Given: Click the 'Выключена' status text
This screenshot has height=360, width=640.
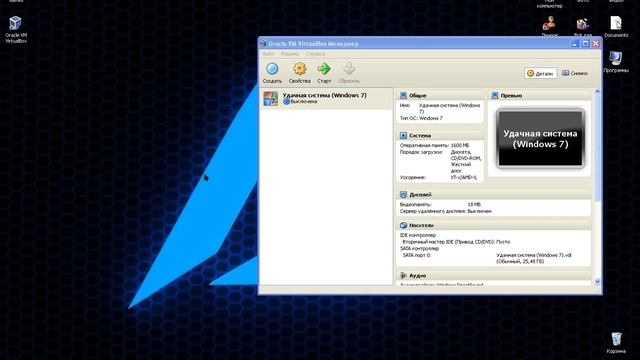Looking at the screenshot, I should [304, 102].
